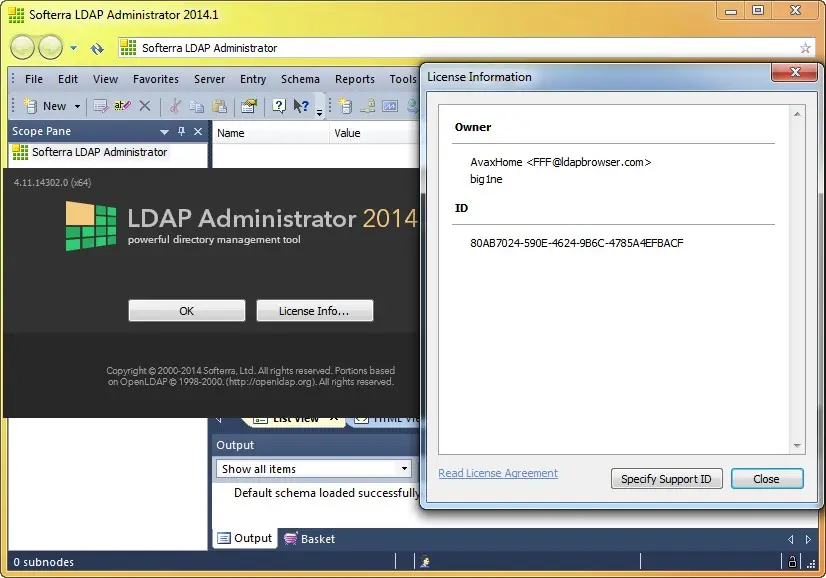Click the Delete X toolbar icon
This screenshot has width=826, height=578.
tap(145, 106)
